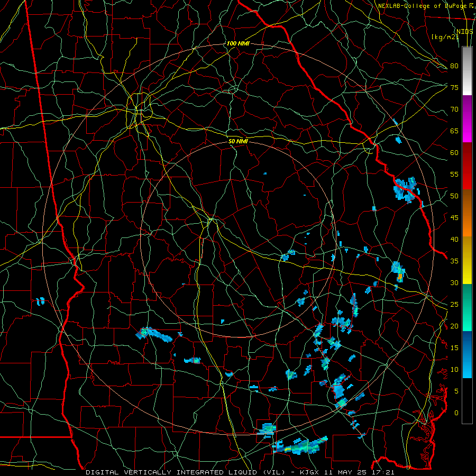476x476 pixels.
Task: Click the NIDS label above the scale
Action: point(465,32)
